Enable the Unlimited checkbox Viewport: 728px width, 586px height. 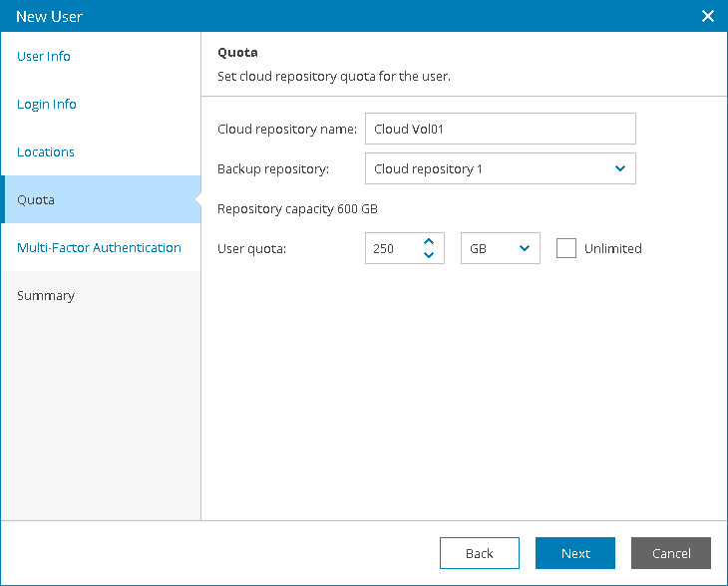(566, 248)
